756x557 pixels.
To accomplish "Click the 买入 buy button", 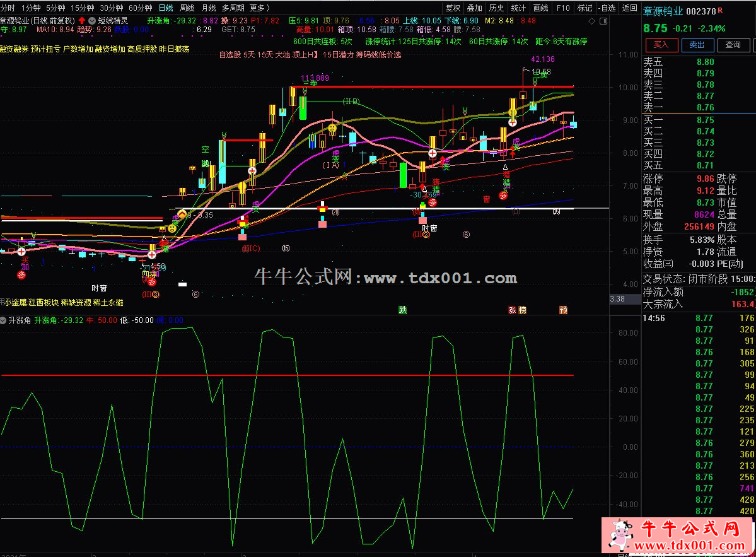I will click(x=661, y=45).
